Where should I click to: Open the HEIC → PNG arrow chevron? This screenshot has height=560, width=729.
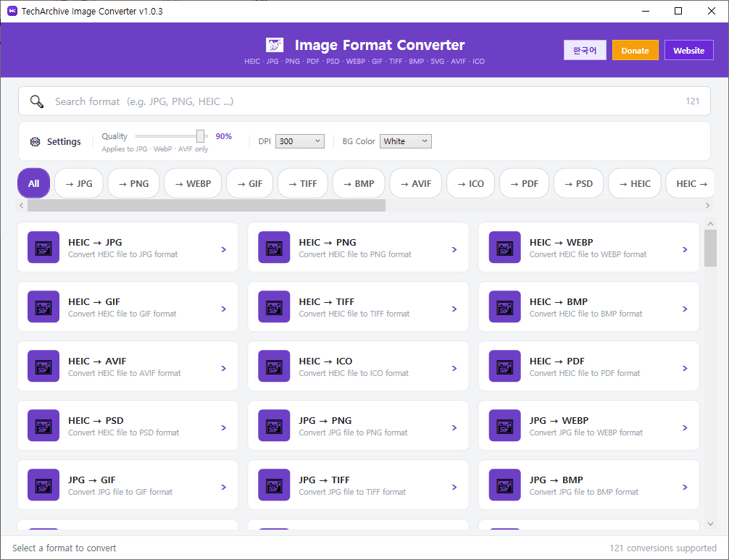pyautogui.click(x=454, y=248)
